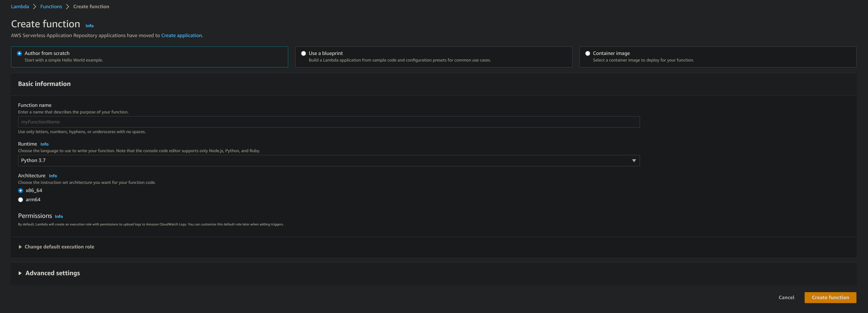
Task: Choose arm64 architecture
Action: point(21,199)
